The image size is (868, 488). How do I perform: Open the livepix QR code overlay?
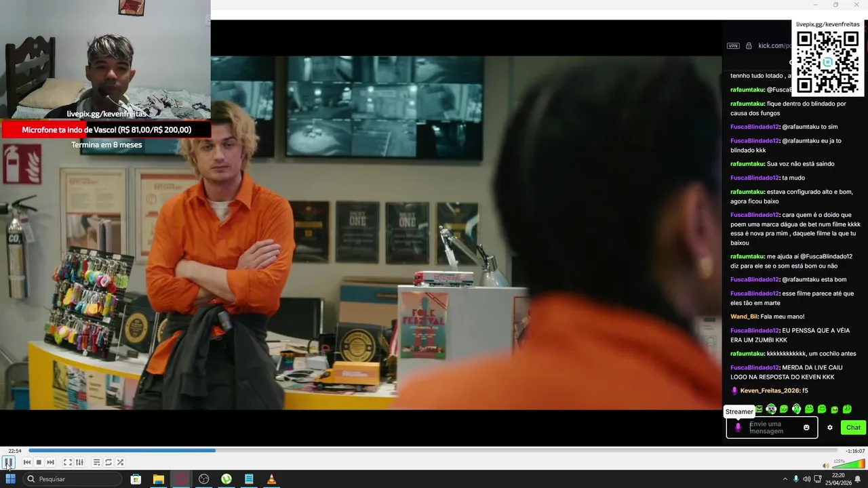[x=827, y=62]
